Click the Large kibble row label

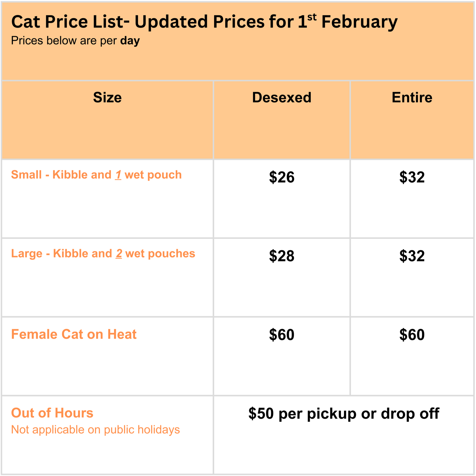[103, 254]
